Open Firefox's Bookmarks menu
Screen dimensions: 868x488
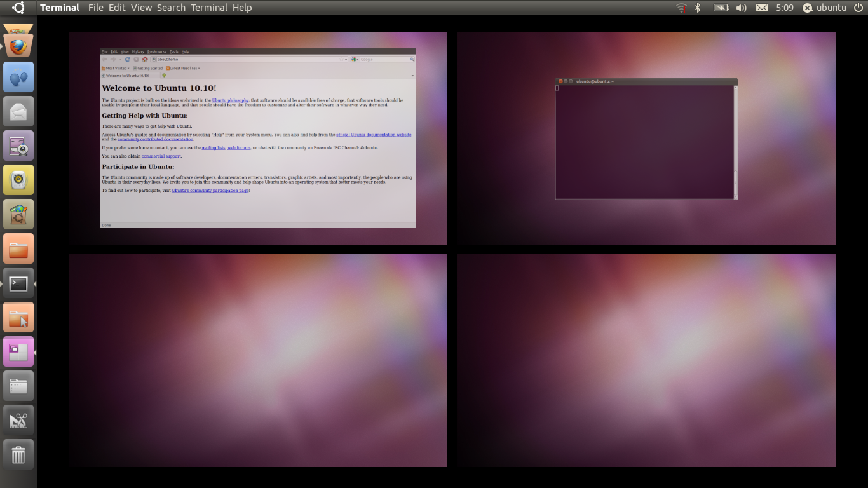(x=156, y=51)
